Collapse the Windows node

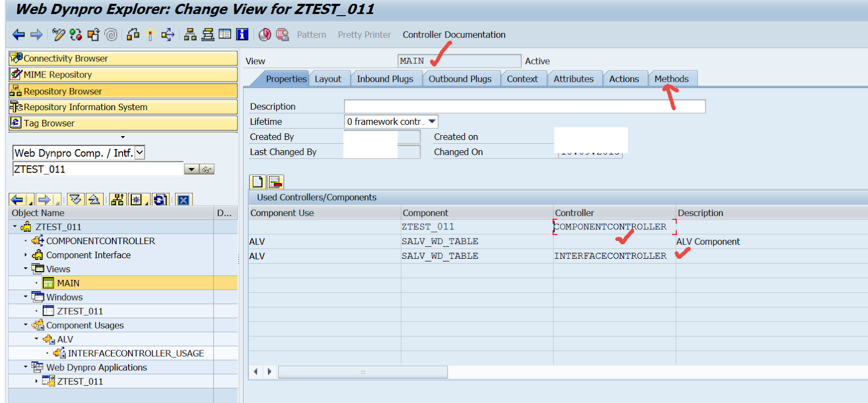point(25,297)
